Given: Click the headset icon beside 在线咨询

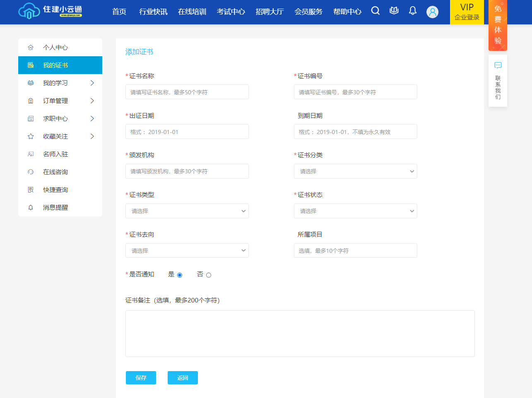Looking at the screenshot, I should (31, 172).
